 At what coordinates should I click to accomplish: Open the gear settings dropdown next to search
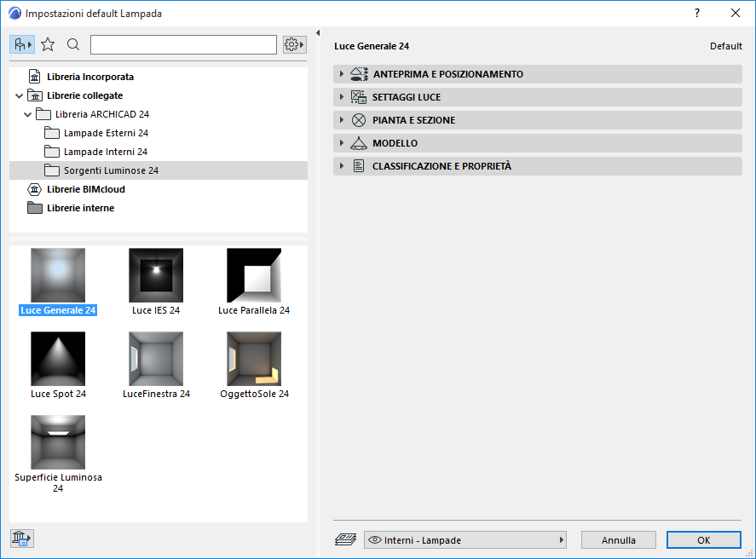[x=294, y=45]
